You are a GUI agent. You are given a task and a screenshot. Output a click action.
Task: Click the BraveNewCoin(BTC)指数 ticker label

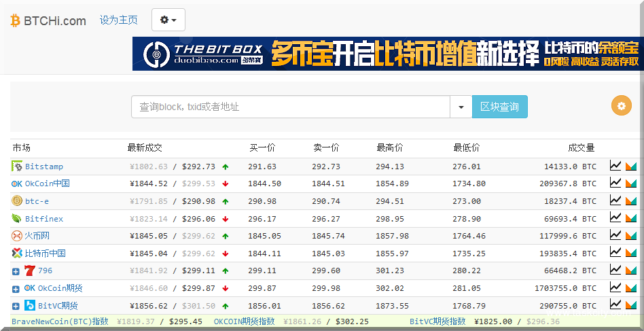60,321
